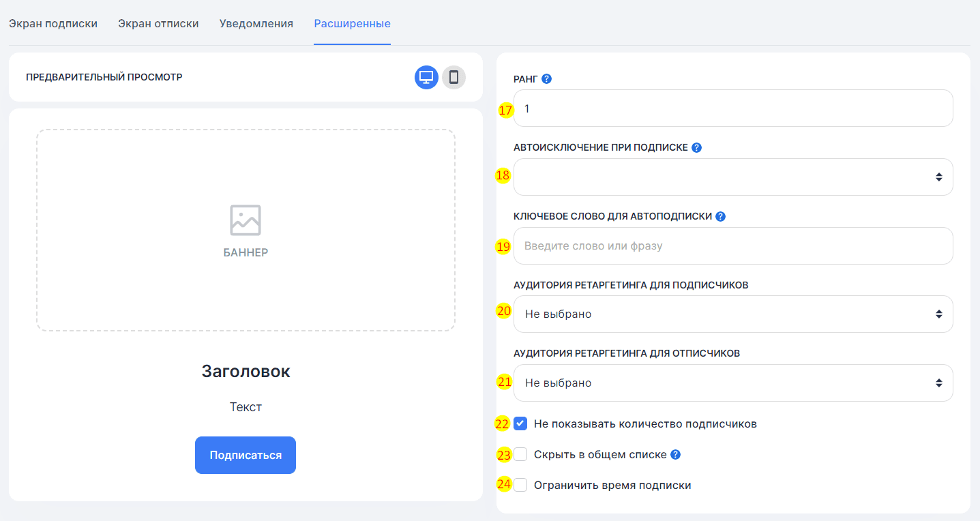The image size is (980, 521).
Task: Go to Уведомления tab
Action: coord(256,24)
